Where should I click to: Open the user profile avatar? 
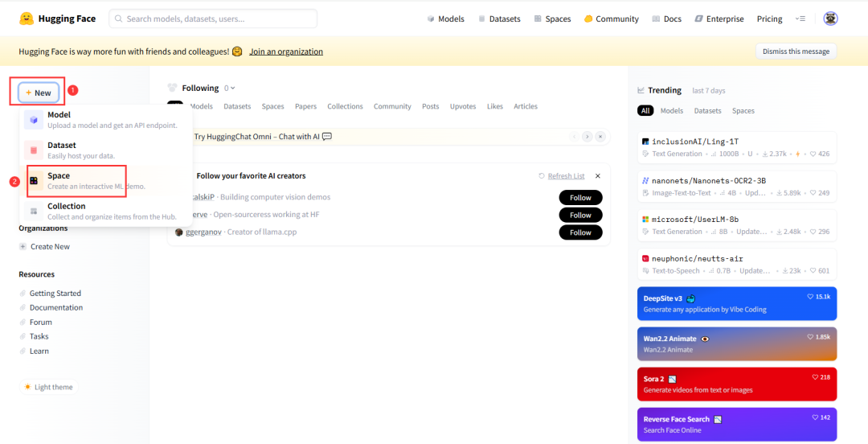pyautogui.click(x=831, y=18)
